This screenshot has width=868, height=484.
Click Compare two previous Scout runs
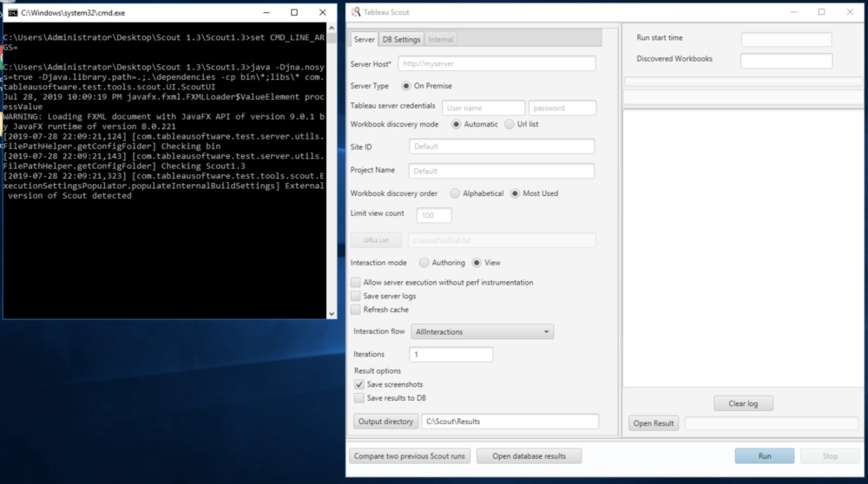tap(409, 455)
